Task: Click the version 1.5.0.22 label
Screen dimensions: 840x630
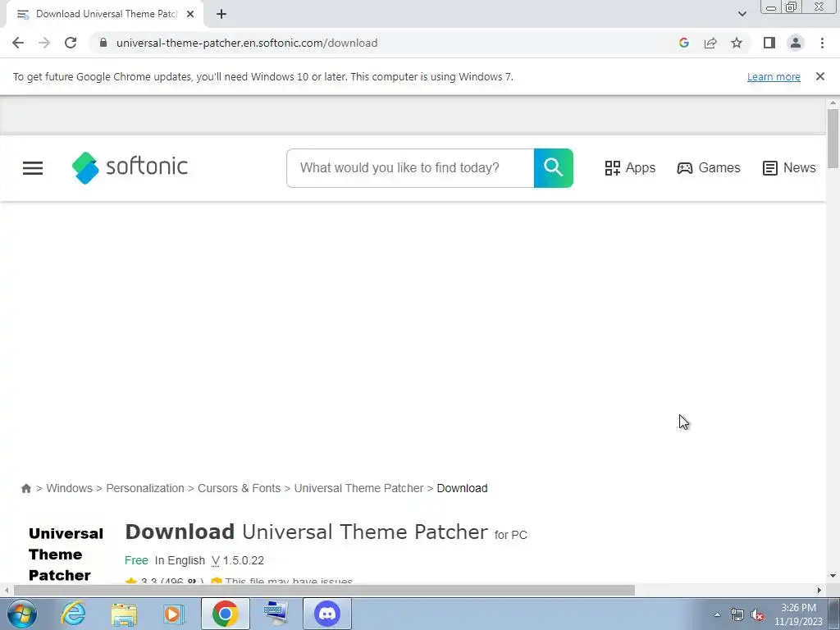Action: click(237, 560)
